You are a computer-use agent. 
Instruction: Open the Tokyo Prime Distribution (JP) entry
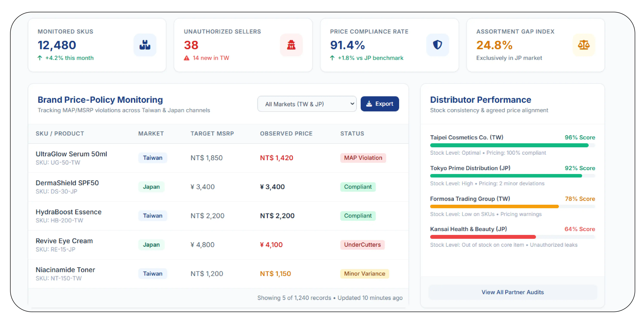coord(512,176)
